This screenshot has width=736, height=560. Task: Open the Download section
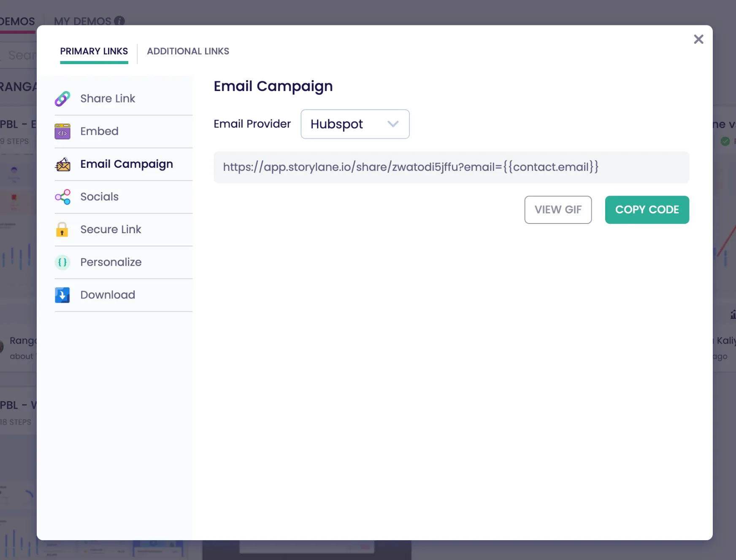(x=124, y=295)
